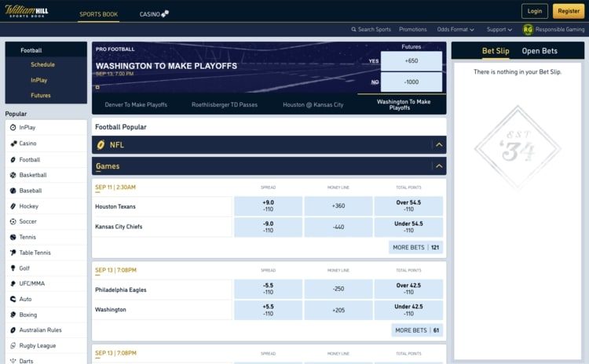This screenshot has width=589, height=364.
Task: Click the William Hill logo
Action: tap(26, 11)
